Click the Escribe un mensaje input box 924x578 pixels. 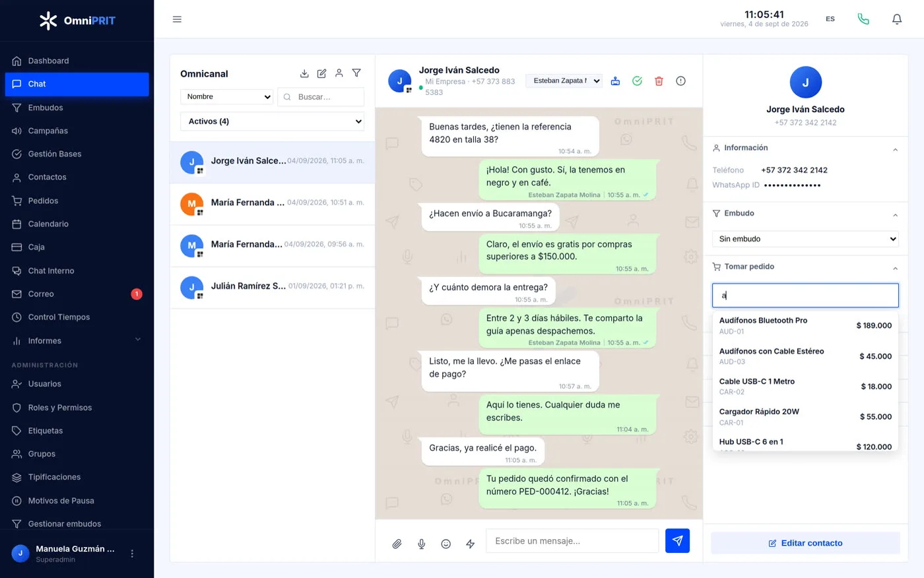[572, 540]
